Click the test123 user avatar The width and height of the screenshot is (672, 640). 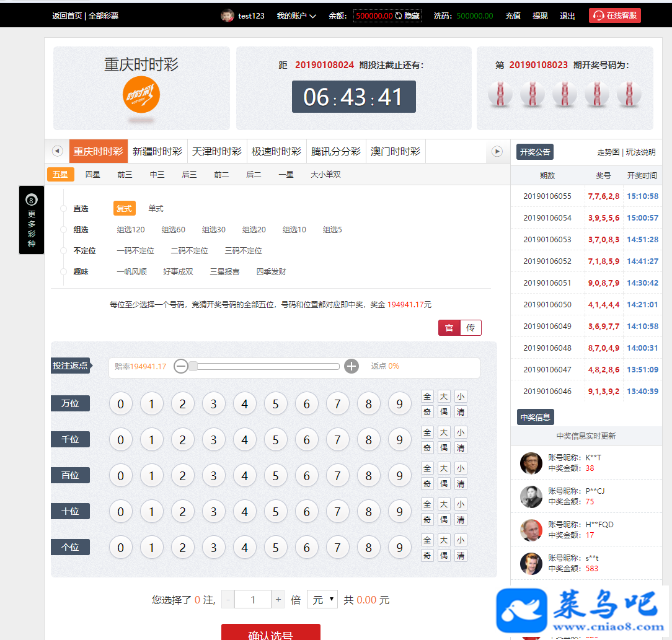click(227, 16)
